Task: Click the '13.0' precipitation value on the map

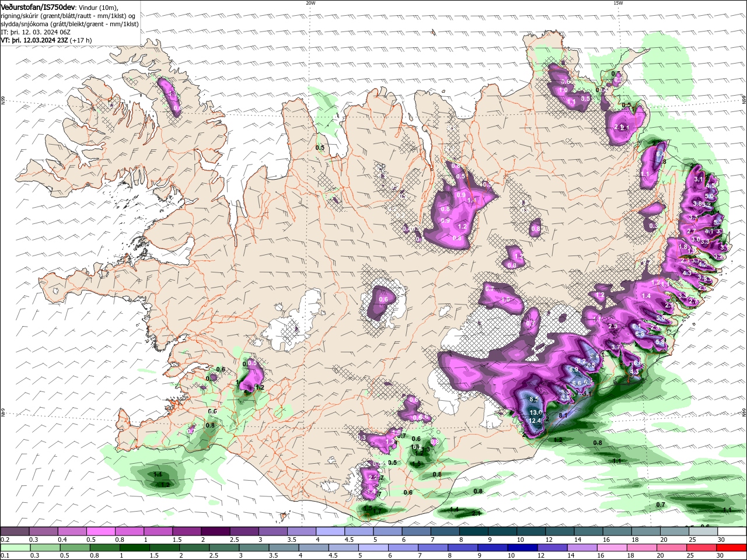Action: (536, 412)
